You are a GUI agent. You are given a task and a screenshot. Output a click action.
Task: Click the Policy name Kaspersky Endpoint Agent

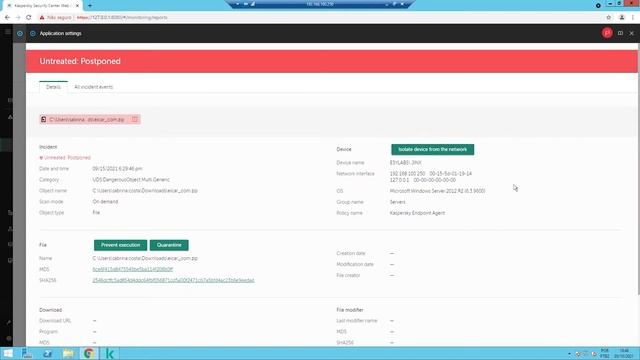point(417,213)
